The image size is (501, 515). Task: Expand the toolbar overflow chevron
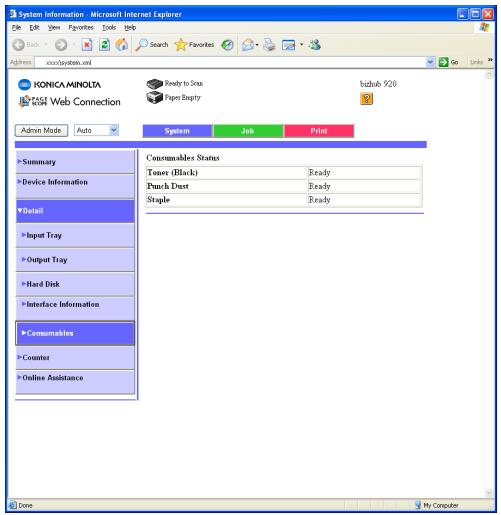point(490,60)
